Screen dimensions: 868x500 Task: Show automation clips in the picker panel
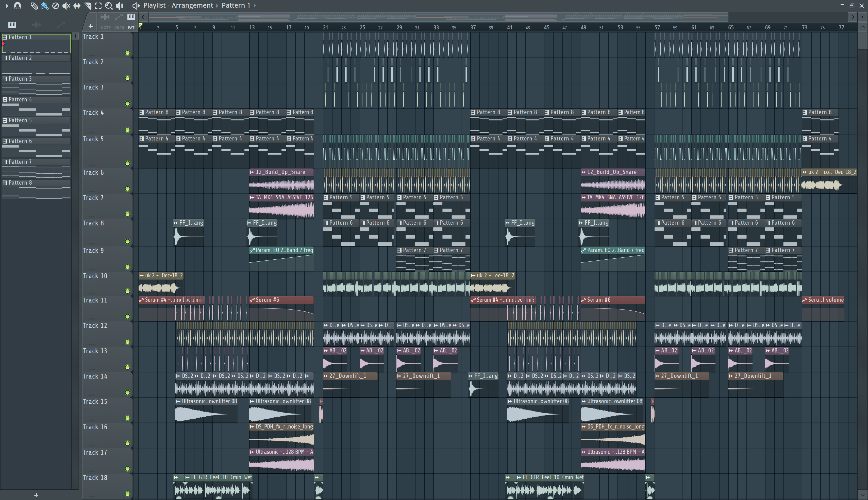click(x=60, y=24)
